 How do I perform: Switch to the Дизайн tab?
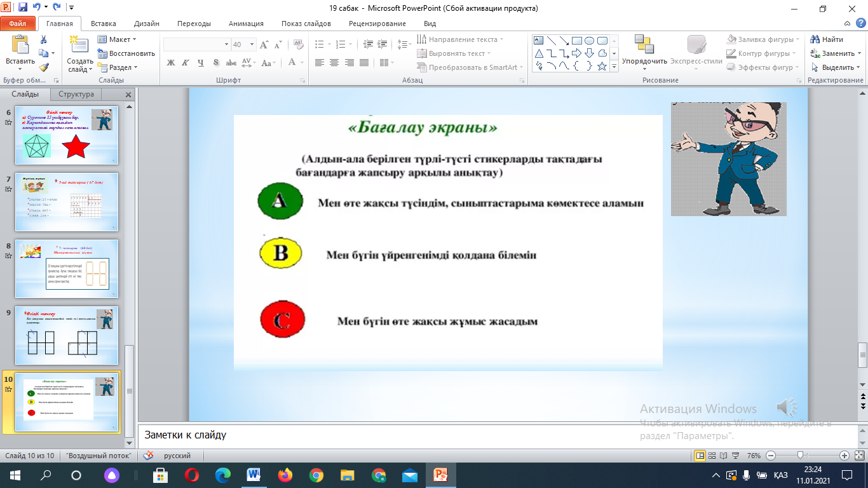(x=147, y=24)
